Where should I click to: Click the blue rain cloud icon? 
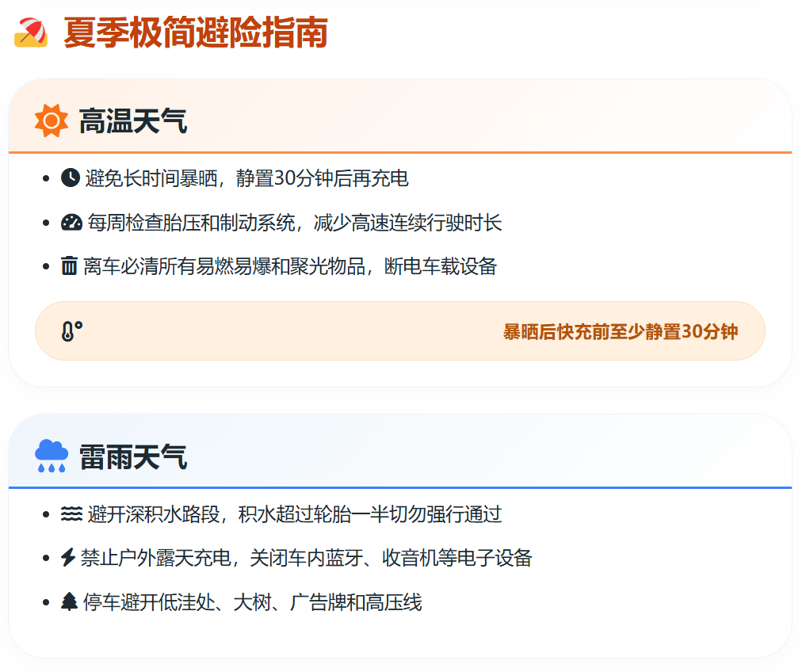[51, 456]
